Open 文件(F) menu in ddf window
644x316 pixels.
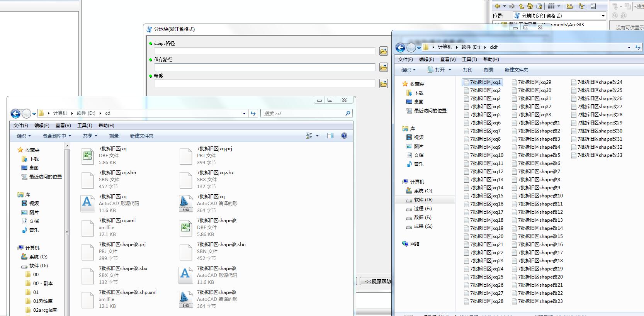pyautogui.click(x=405, y=59)
